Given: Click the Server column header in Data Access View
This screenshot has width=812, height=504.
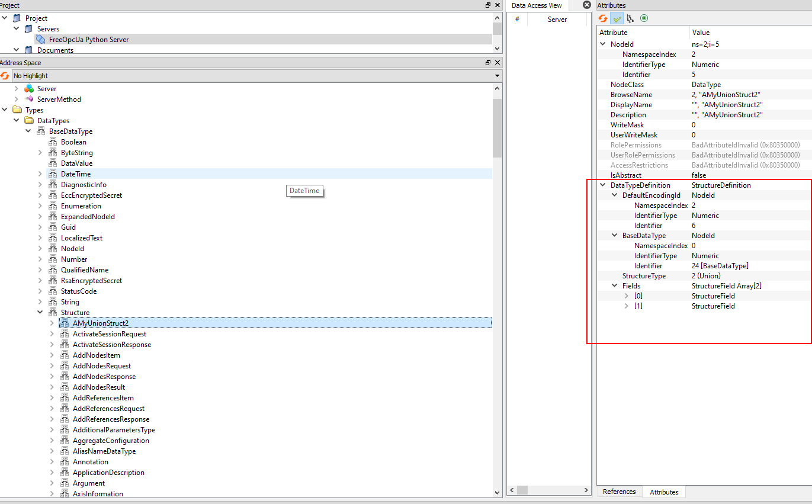Looking at the screenshot, I should pyautogui.click(x=557, y=20).
